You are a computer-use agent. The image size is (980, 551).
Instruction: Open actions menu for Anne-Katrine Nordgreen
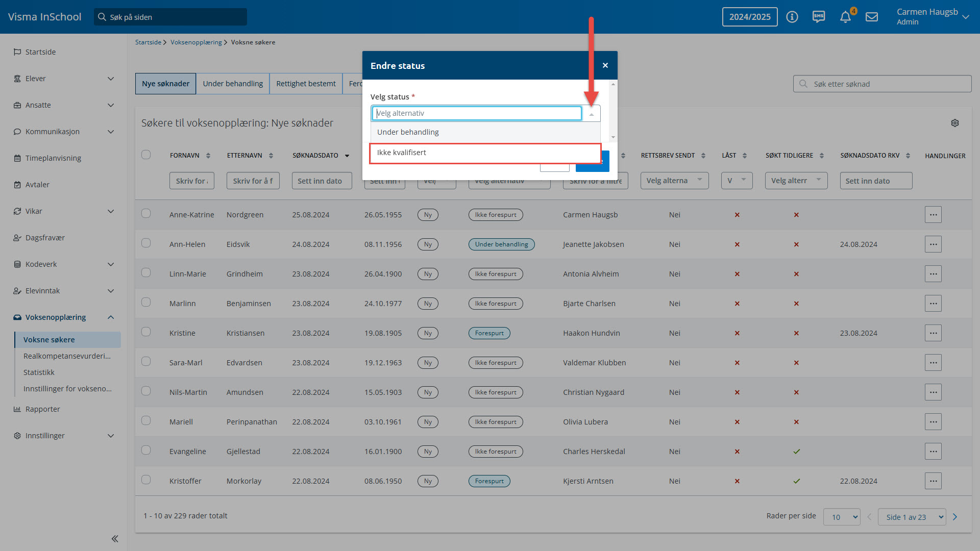click(x=933, y=215)
